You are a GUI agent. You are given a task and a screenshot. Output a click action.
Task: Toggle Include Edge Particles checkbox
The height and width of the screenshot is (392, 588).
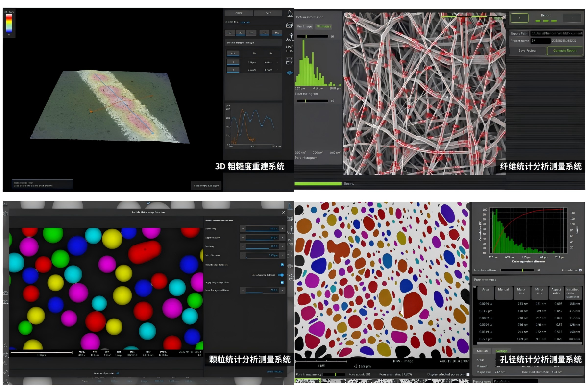282,265
